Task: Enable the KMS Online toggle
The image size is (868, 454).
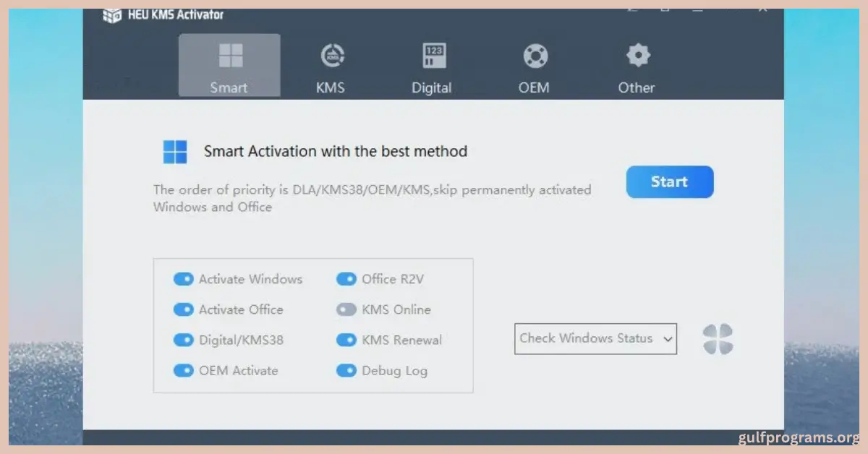Action: click(x=346, y=309)
